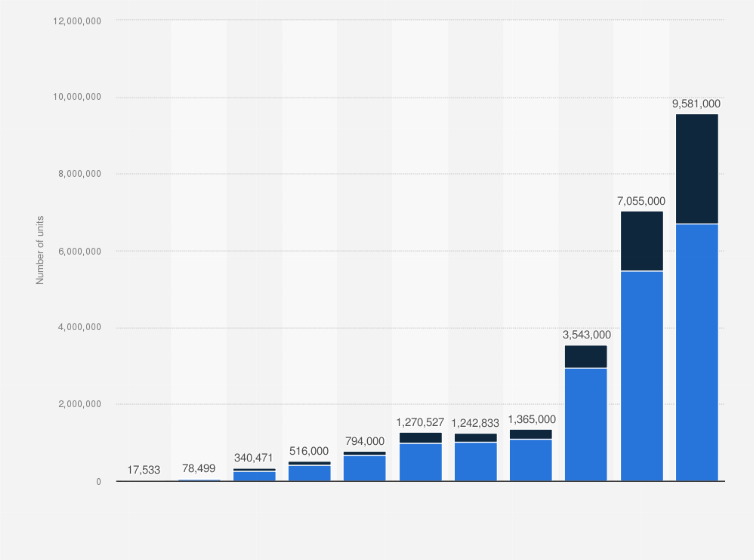Click the blue segment of the 1,270,527 bar
Screen dimensions: 754x560
420,462
